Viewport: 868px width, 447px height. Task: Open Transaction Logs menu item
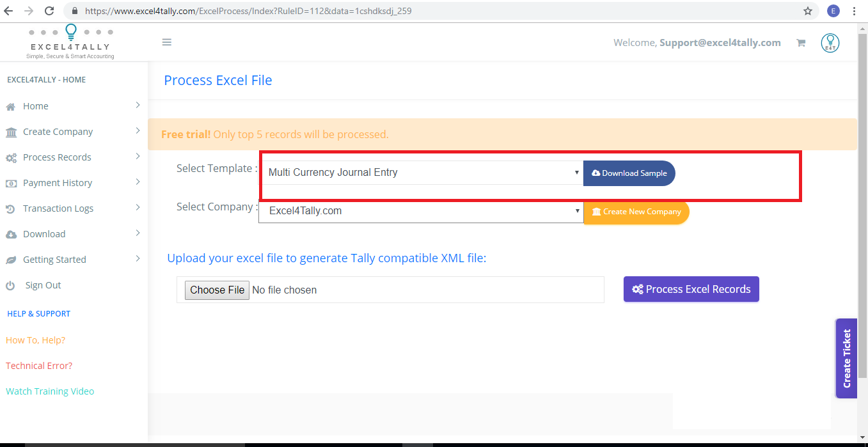[58, 208]
